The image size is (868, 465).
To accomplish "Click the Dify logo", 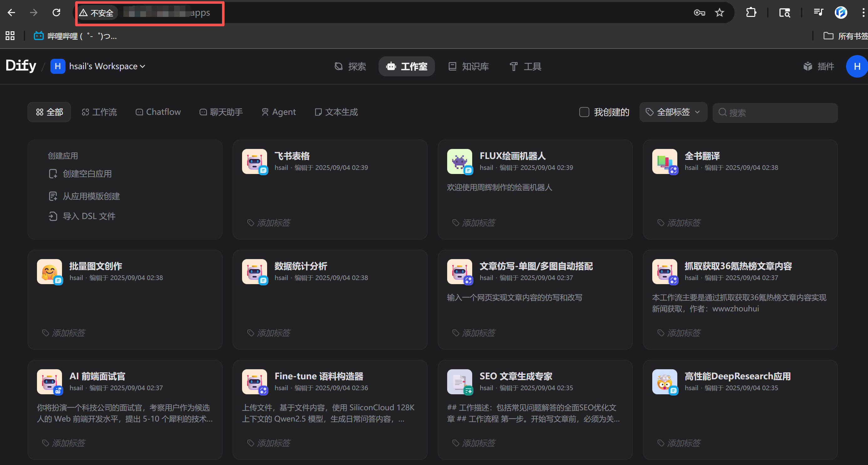I will (21, 66).
